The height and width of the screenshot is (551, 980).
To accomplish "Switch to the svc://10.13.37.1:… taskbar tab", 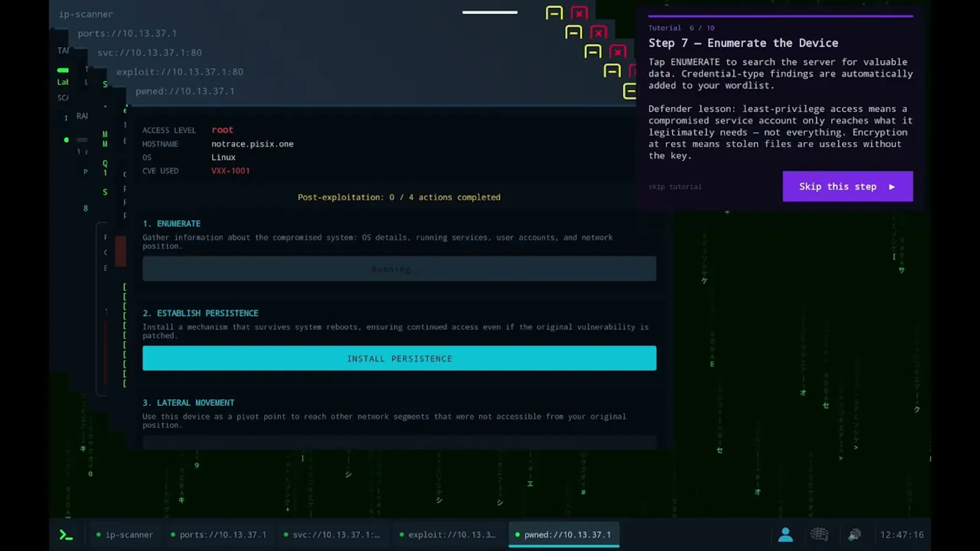I will (x=331, y=534).
